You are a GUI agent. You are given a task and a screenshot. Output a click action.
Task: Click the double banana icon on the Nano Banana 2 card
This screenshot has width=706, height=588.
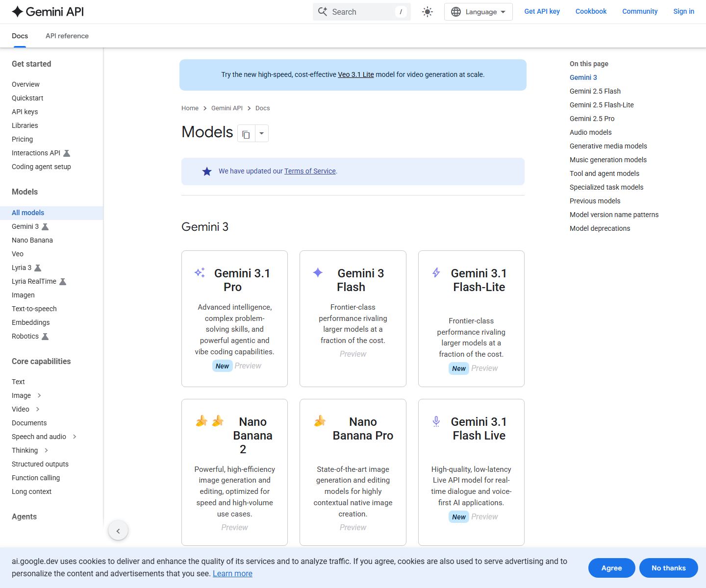pyautogui.click(x=209, y=421)
